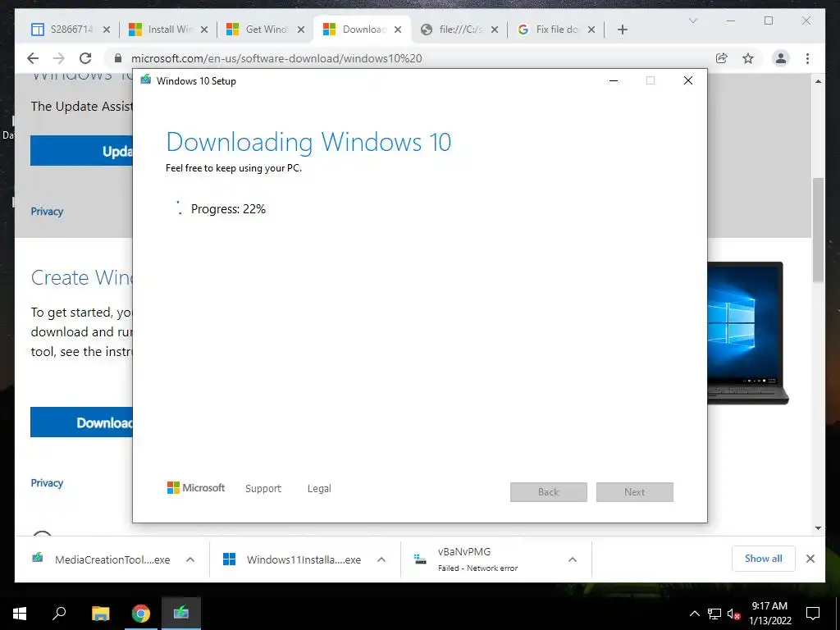Open the lower Privacy link on webpage

click(47, 483)
